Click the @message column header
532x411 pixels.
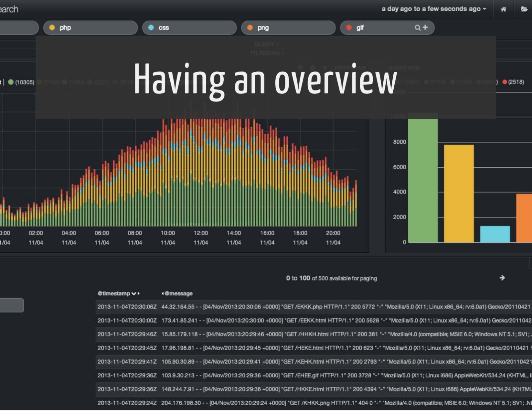[x=179, y=294]
